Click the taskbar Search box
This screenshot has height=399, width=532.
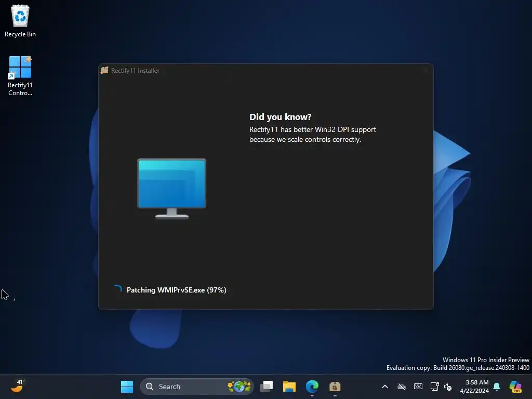click(197, 387)
